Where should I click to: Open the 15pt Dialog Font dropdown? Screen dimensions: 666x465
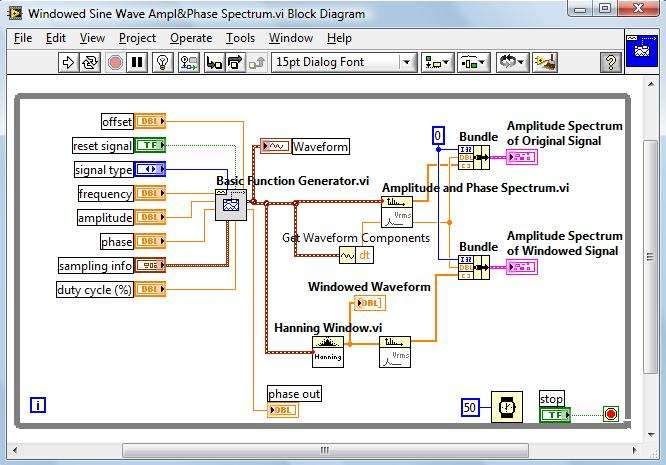344,62
